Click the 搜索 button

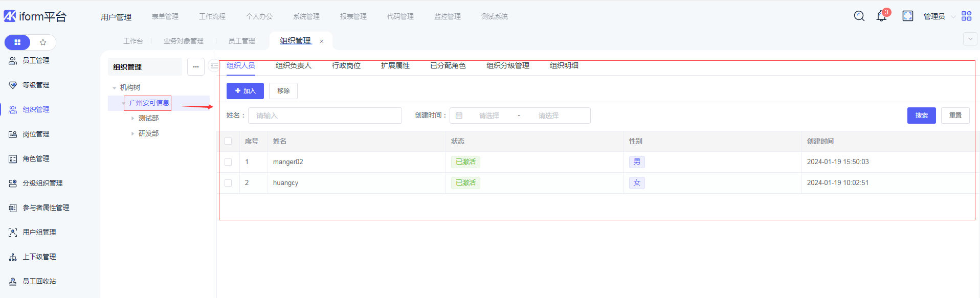pyautogui.click(x=921, y=116)
